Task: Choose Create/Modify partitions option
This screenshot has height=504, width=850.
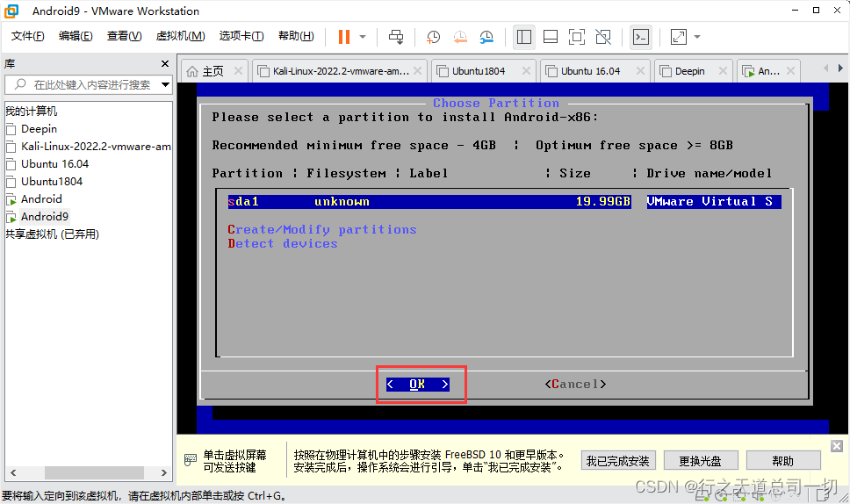Action: 322,230
